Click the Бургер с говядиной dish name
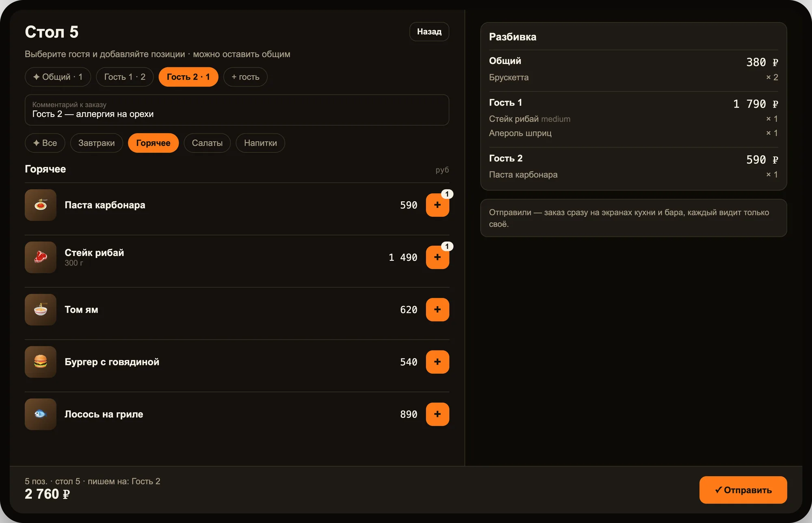Image resolution: width=812 pixels, height=523 pixels. (112, 362)
